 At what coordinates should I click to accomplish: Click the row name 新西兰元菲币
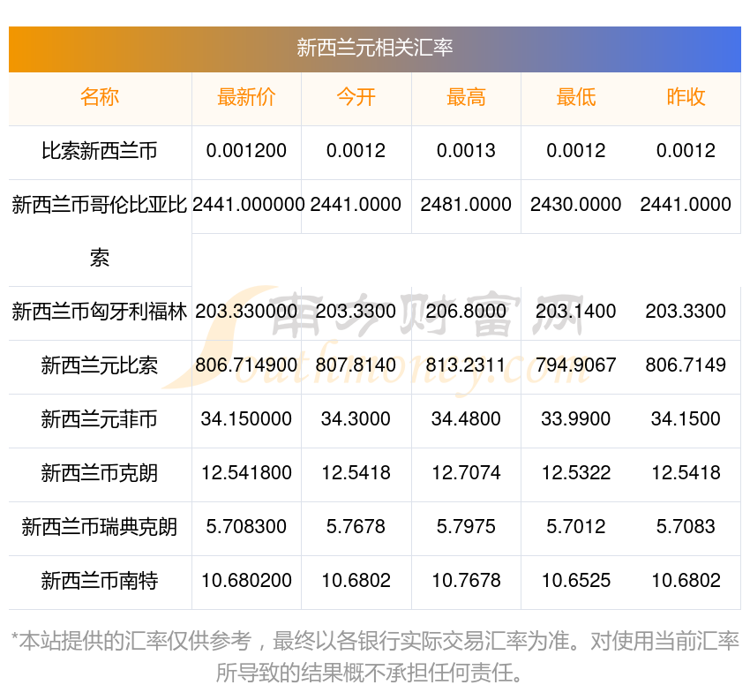(x=100, y=419)
